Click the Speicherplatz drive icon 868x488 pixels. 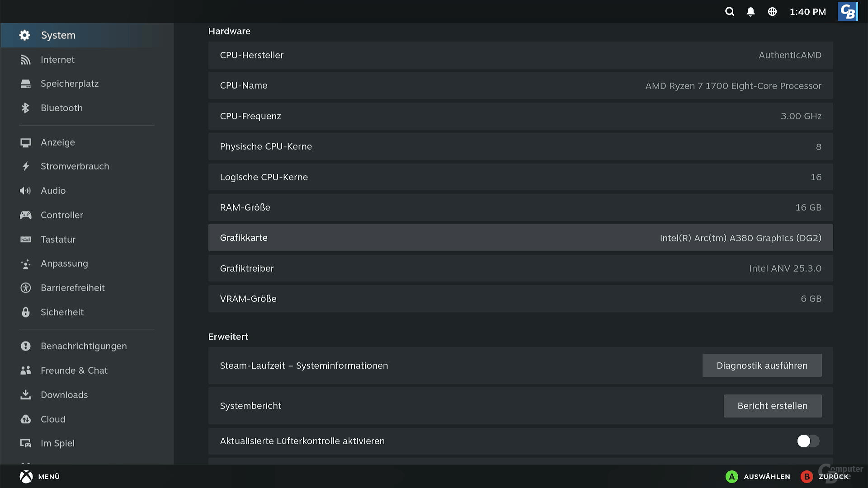[25, 84]
